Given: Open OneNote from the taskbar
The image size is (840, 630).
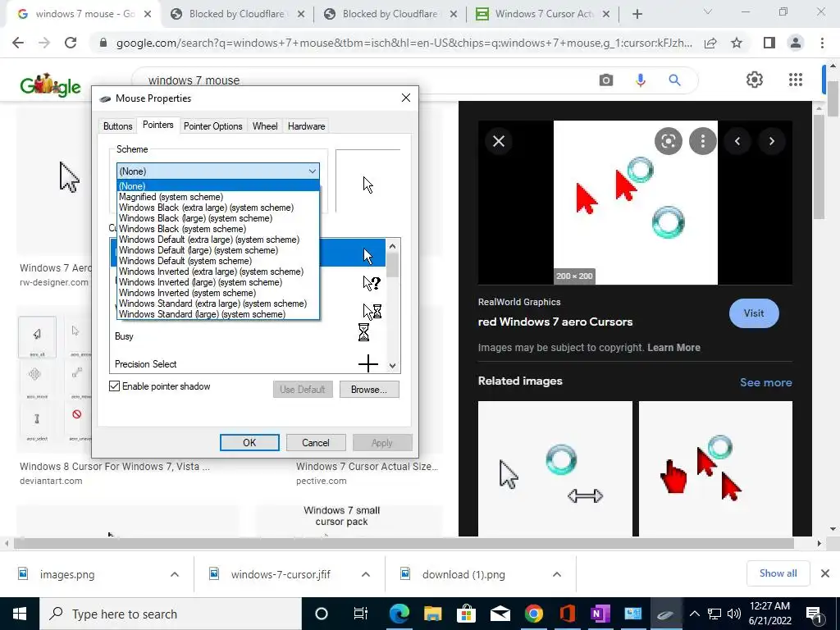Looking at the screenshot, I should click(x=600, y=614).
